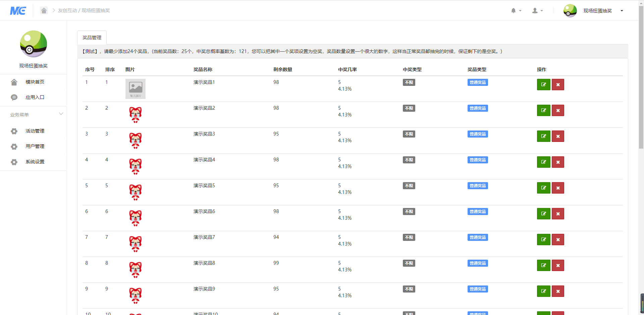Click the header capsule ball avatar

pos(570,11)
